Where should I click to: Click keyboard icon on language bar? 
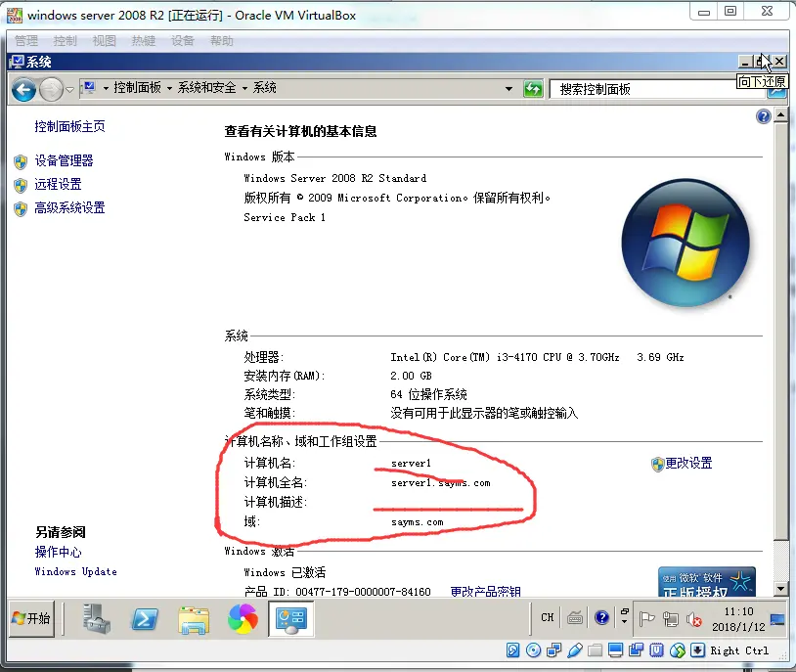[x=575, y=618]
